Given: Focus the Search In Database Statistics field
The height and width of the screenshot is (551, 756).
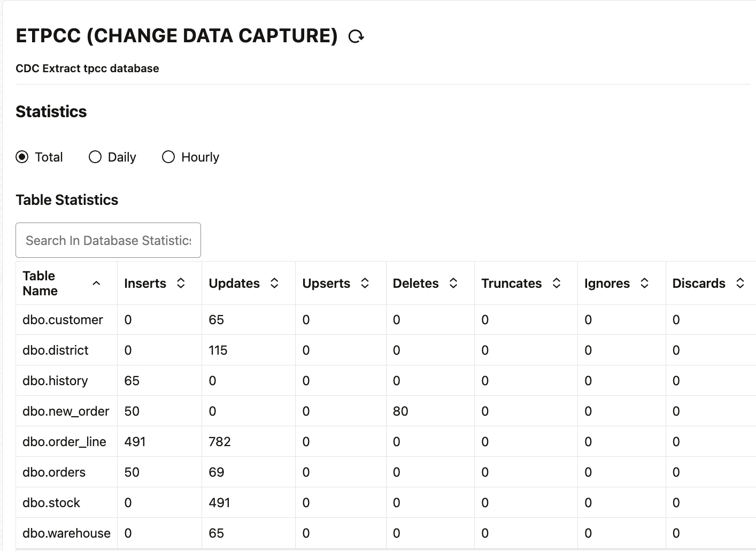Looking at the screenshot, I should coord(108,240).
